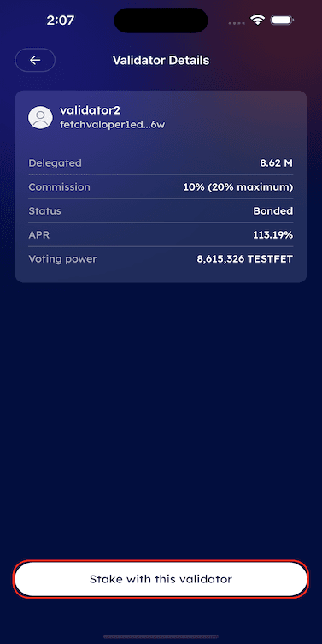The width and height of the screenshot is (322, 644).
Task: Tap the Commission row label
Action: pyautogui.click(x=59, y=187)
